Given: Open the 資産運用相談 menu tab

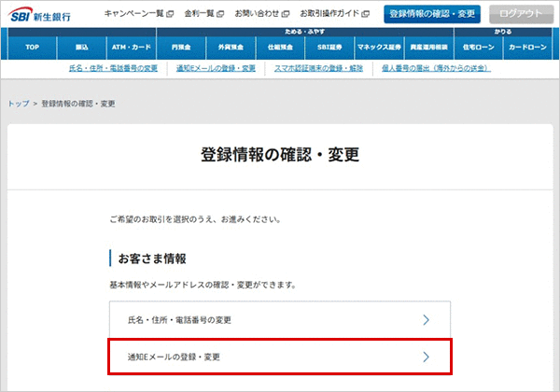Looking at the screenshot, I should click(x=429, y=47).
